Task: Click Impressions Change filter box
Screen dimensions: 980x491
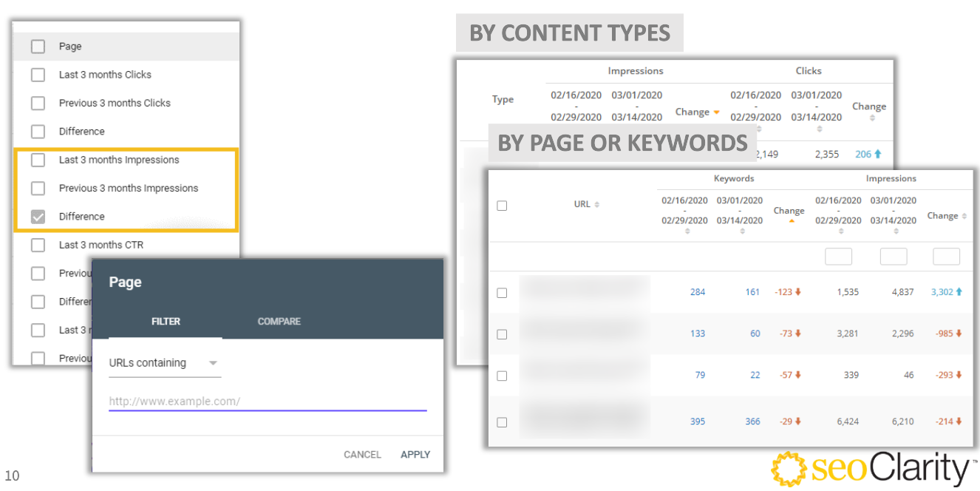Action: coord(947,257)
